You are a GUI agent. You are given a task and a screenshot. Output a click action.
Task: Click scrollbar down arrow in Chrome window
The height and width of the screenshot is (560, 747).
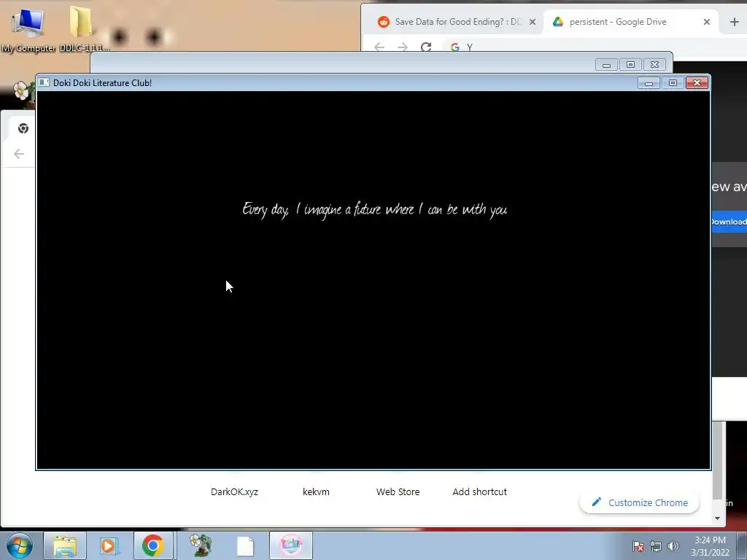pyautogui.click(x=718, y=518)
